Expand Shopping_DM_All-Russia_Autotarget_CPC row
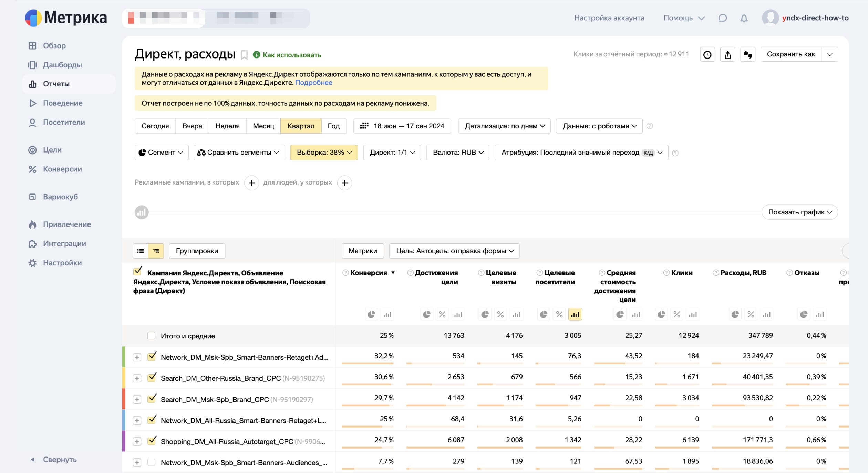The image size is (868, 473). [137, 442]
